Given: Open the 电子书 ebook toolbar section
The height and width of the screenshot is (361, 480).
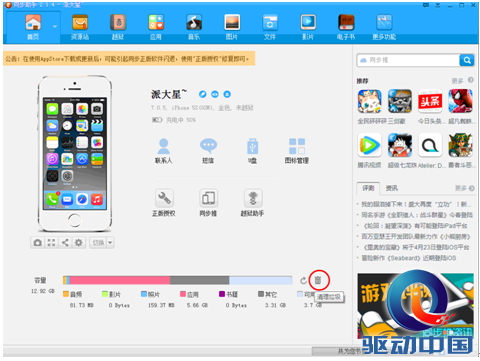Looking at the screenshot, I should (x=346, y=27).
